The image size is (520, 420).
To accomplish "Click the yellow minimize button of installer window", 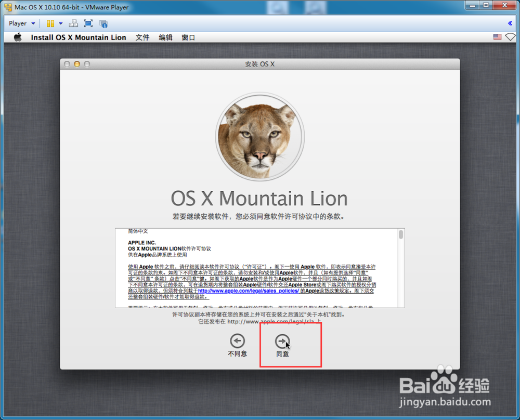I will 77,64.
